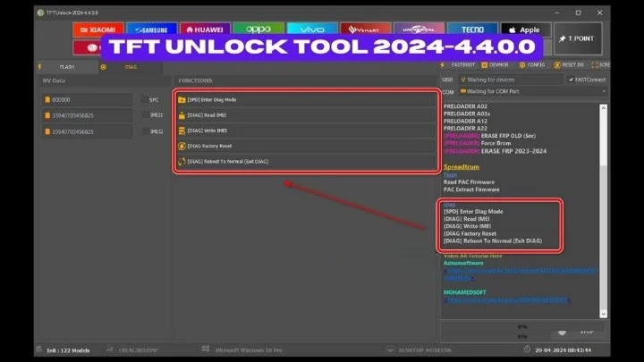Screen dimensions: 644x362
Task: Click the lightning icon on FLASH tab
Action: pyautogui.click(x=40, y=66)
